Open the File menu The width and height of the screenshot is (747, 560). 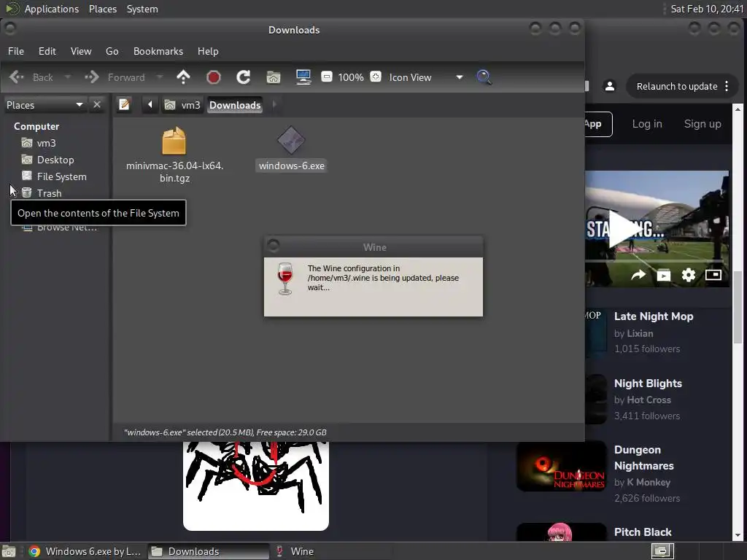click(16, 51)
